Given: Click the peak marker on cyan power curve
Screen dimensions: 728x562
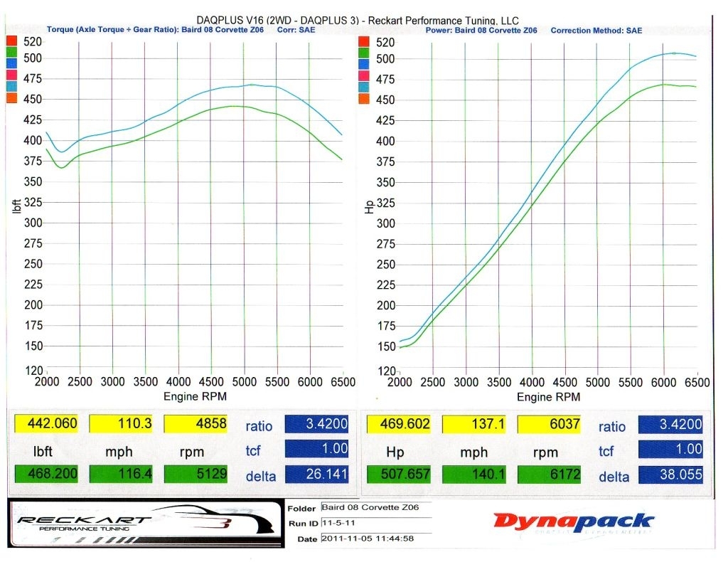Looking at the screenshot, I should (x=674, y=53).
